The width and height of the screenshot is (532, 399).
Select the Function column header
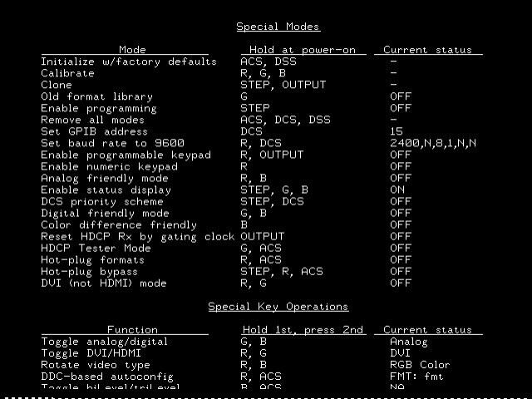tap(132, 330)
